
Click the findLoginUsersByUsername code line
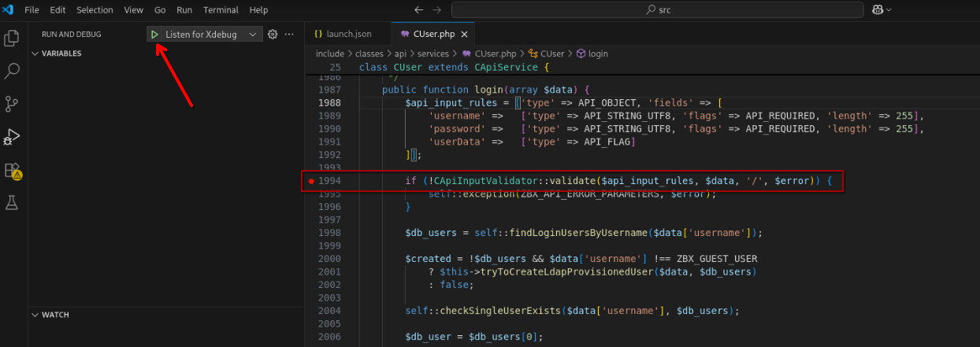[x=584, y=233]
